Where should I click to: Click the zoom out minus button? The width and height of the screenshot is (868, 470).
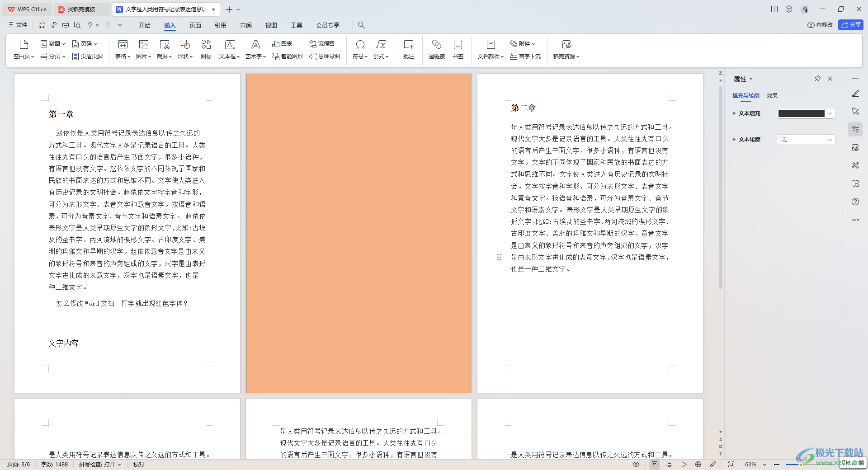coord(777,464)
